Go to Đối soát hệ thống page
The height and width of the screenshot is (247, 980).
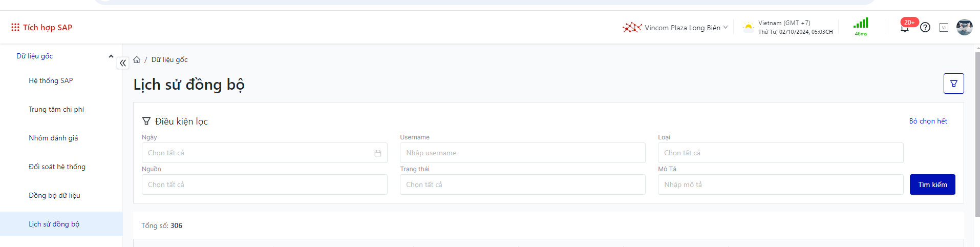57,167
